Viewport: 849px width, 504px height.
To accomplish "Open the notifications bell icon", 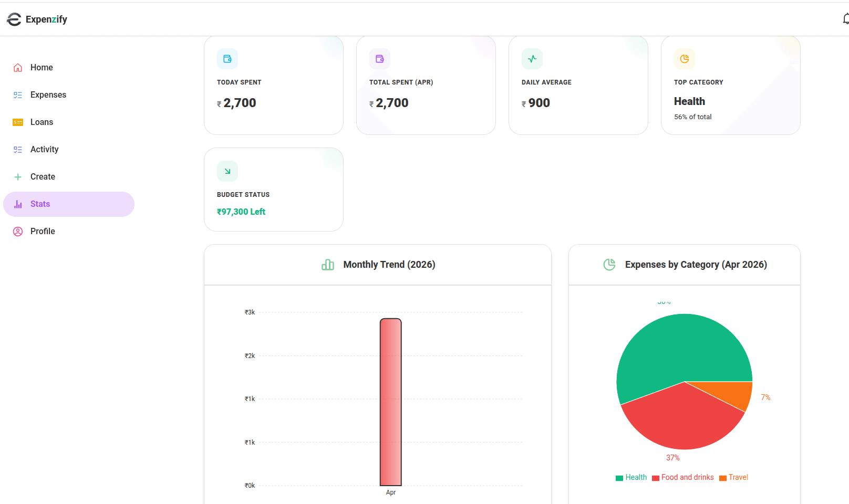I will click(845, 19).
